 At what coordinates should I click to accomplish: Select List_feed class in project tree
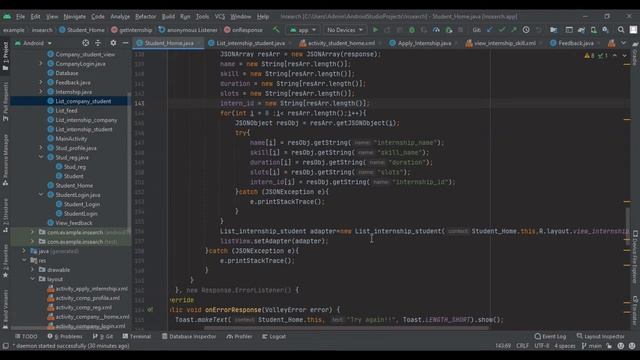[66, 111]
